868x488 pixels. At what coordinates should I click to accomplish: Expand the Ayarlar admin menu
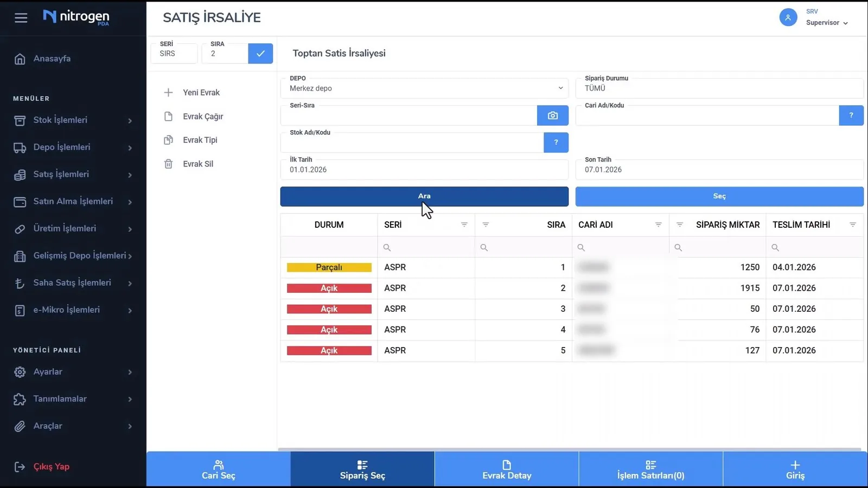pos(73,372)
